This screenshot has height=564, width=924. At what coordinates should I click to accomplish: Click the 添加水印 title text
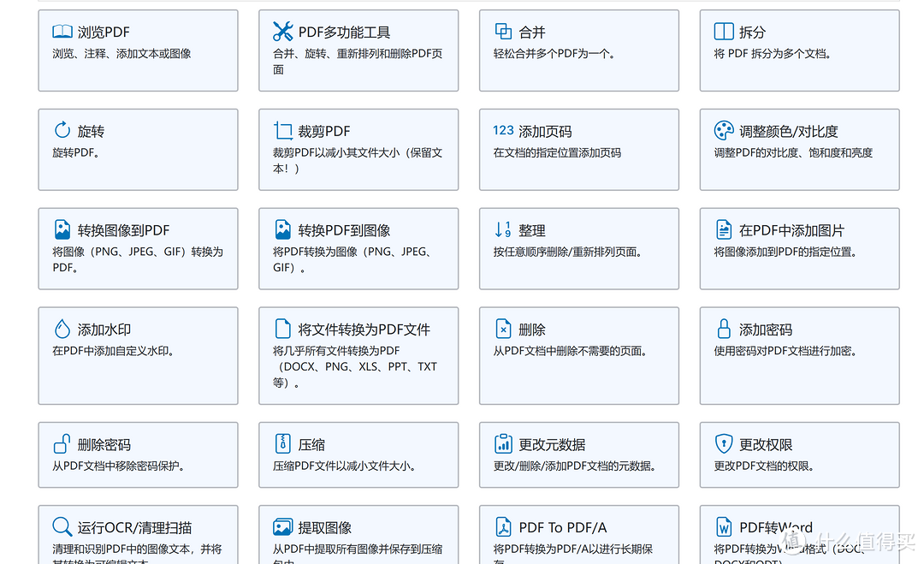[104, 329]
